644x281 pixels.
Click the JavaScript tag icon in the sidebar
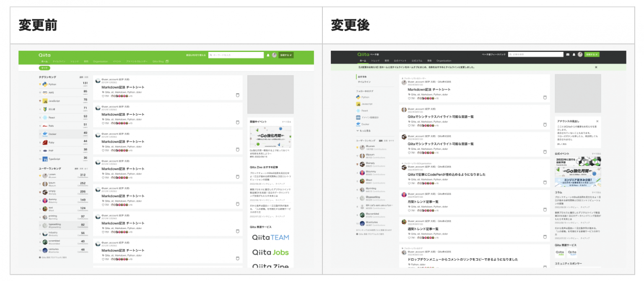(46, 101)
